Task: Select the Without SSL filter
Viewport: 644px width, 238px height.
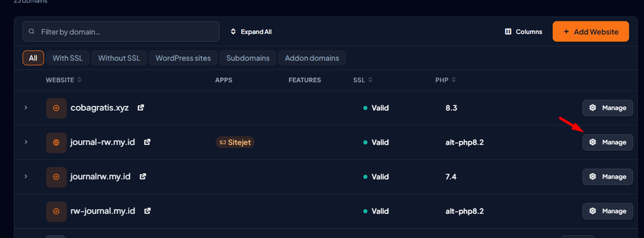Action: 119,58
